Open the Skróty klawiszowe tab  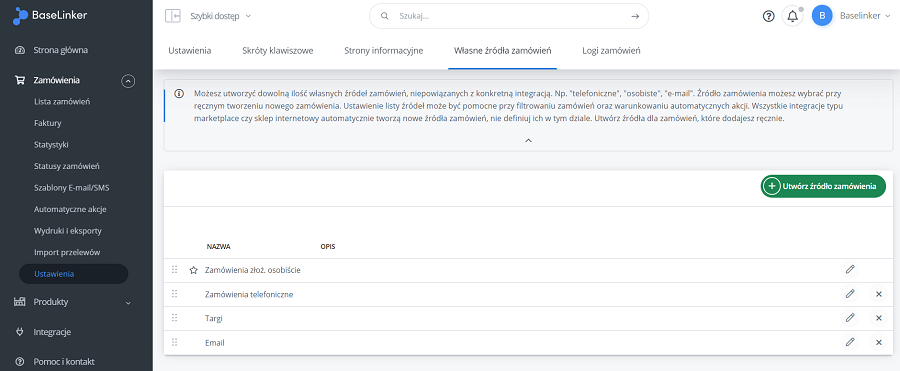(278, 51)
